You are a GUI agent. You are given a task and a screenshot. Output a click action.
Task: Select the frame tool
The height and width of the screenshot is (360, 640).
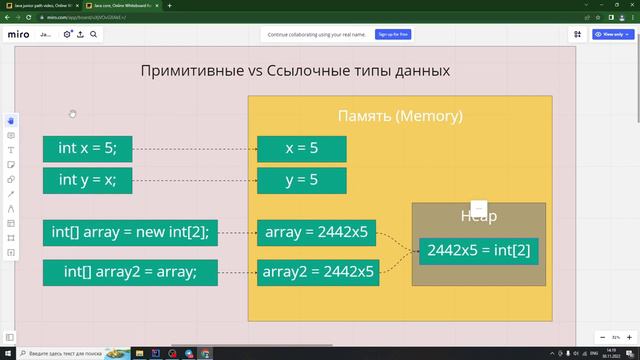click(11, 238)
